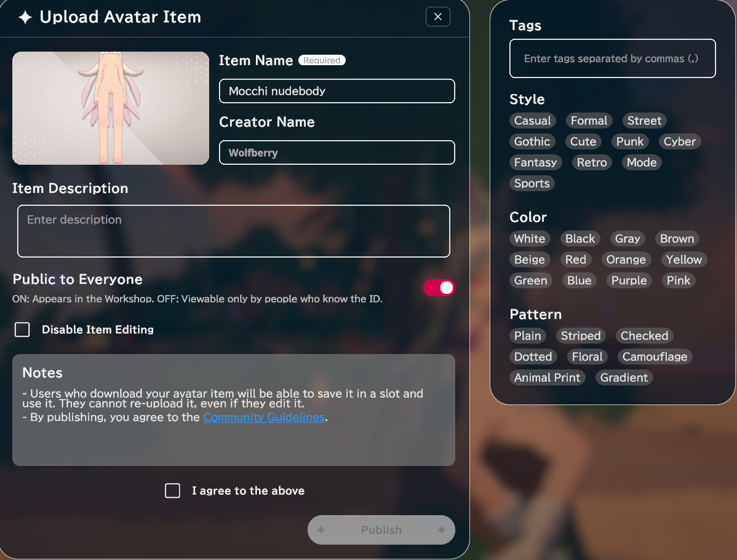
Task: Select the Plain pattern tag
Action: [527, 336]
